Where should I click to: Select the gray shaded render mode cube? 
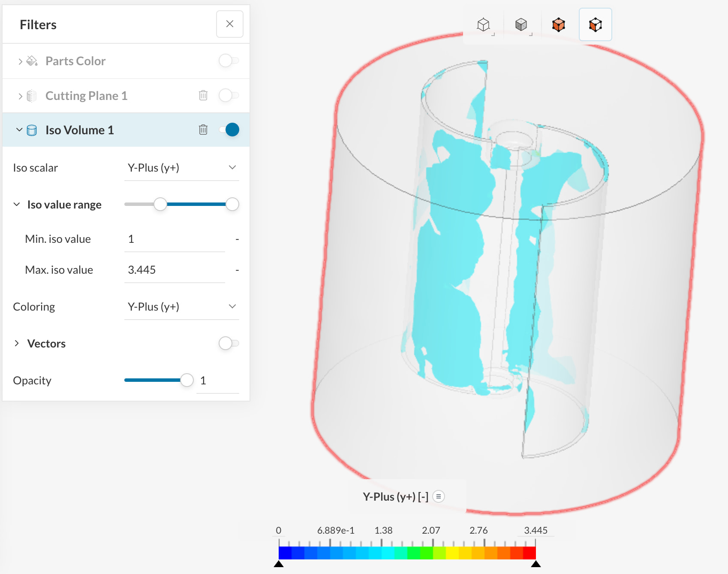(x=521, y=24)
